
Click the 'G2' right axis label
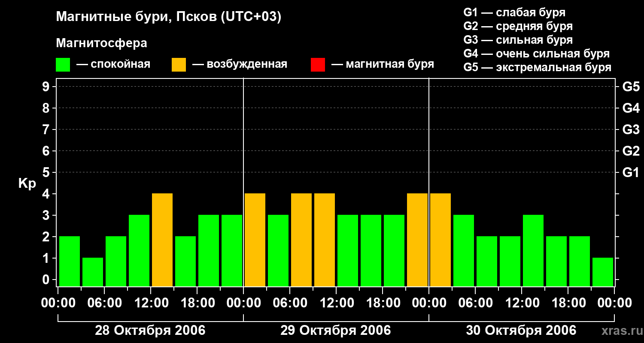coord(631,151)
